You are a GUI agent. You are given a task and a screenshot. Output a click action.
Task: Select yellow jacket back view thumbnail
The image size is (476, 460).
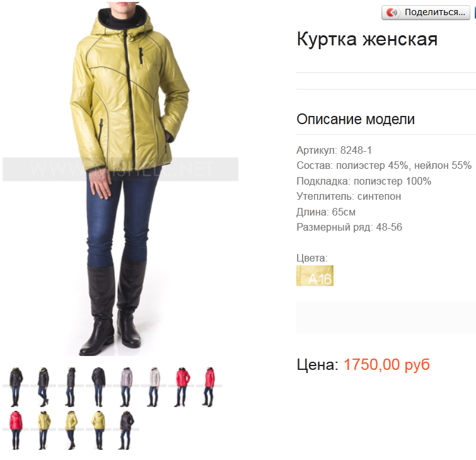click(x=98, y=430)
